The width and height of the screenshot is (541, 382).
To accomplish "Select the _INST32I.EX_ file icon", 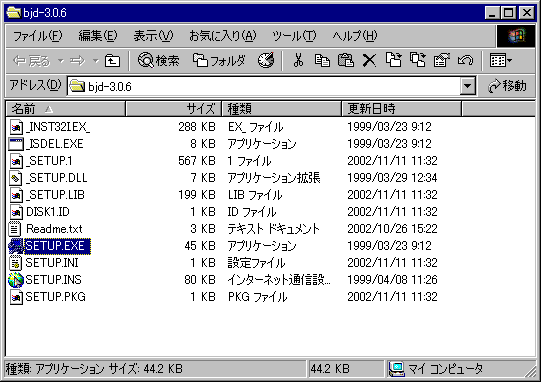I will (16, 127).
